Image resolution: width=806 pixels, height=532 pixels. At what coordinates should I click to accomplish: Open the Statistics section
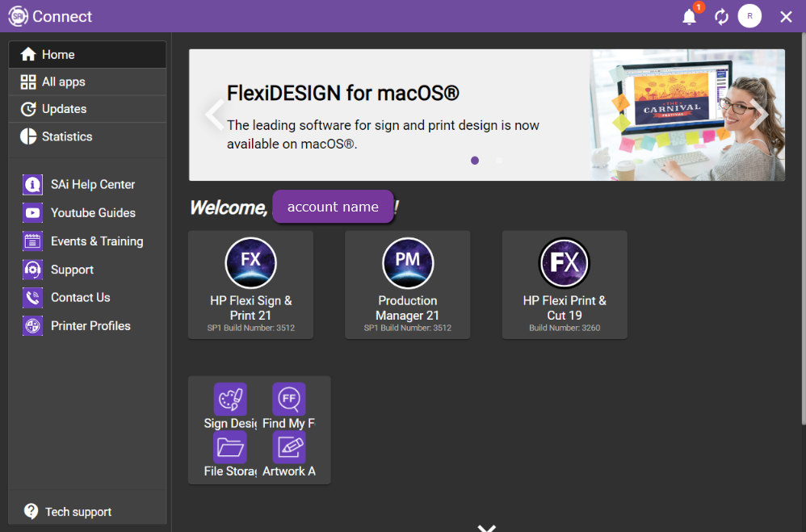pyautogui.click(x=87, y=136)
